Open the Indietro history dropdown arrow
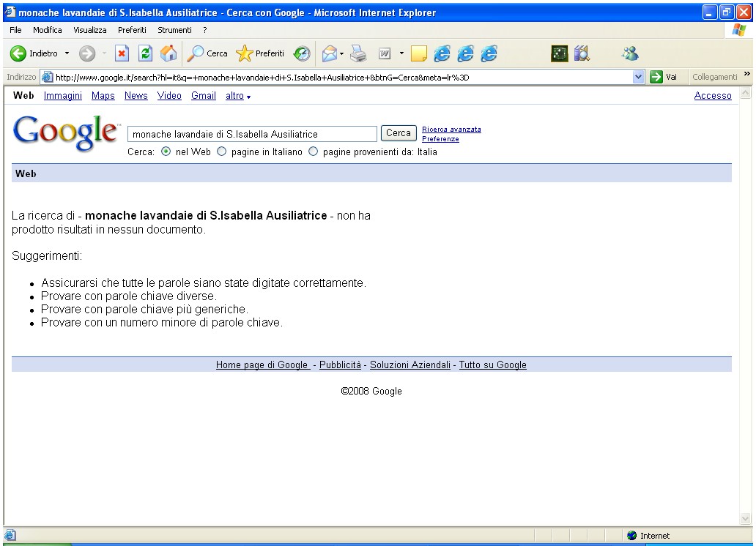The image size is (756, 546). [x=67, y=53]
